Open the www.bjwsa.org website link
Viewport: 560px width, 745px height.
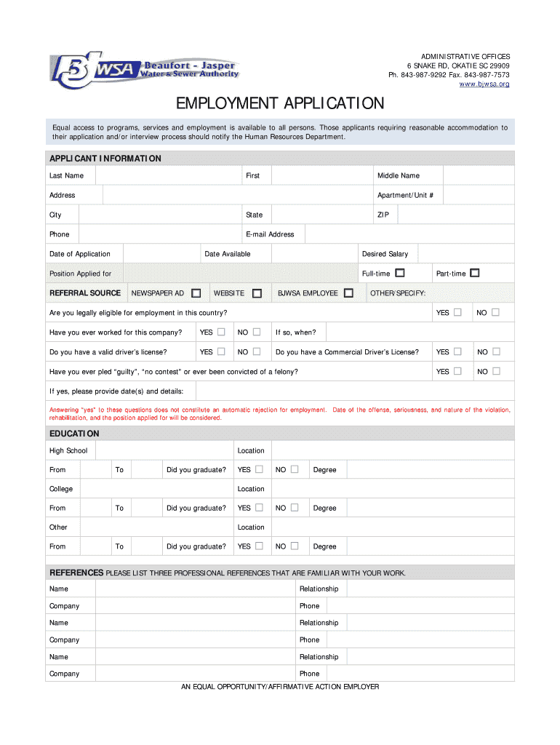pos(484,84)
